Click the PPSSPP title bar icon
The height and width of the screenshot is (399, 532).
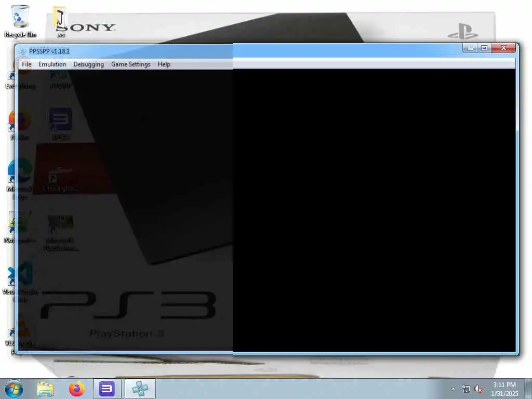[23, 51]
